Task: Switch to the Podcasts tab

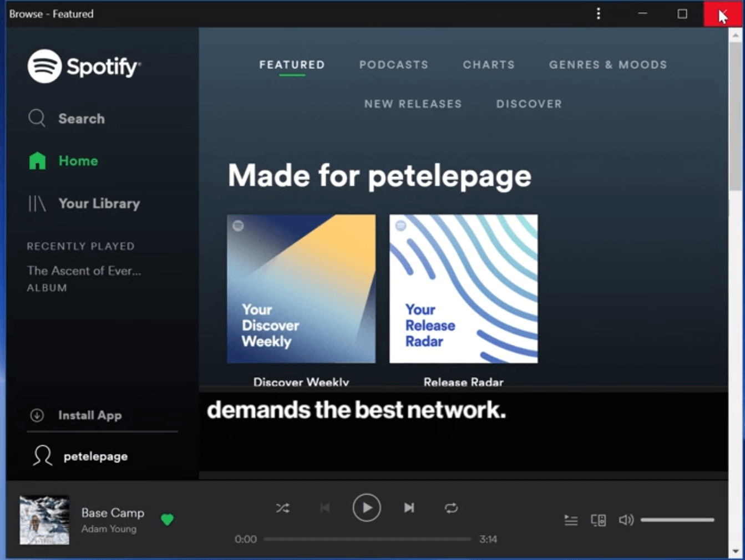Action: [394, 65]
